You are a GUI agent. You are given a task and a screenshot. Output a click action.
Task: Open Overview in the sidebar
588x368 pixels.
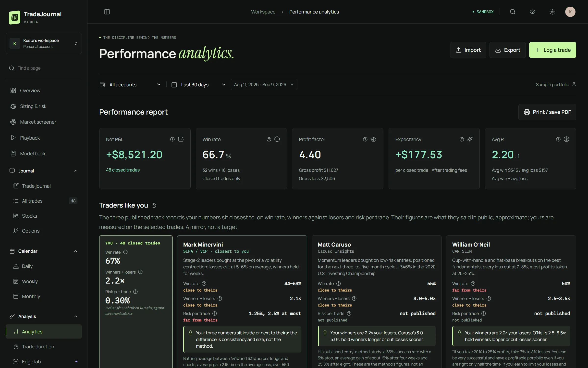pos(44,91)
